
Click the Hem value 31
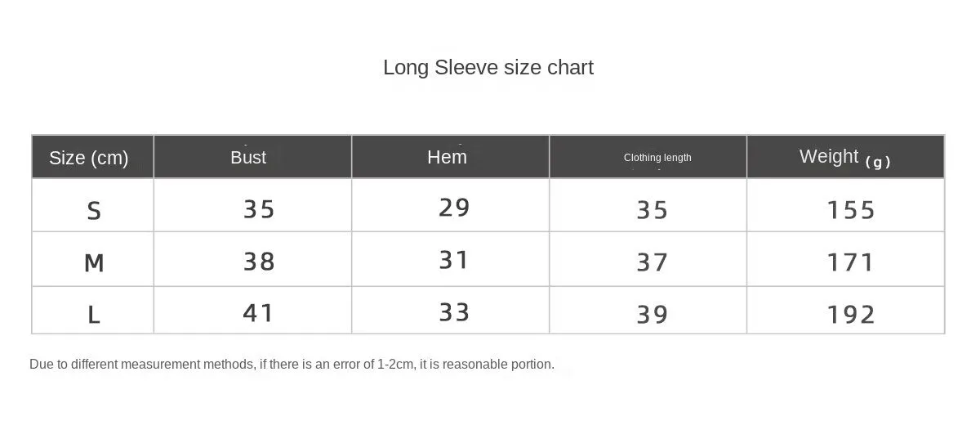[454, 260]
